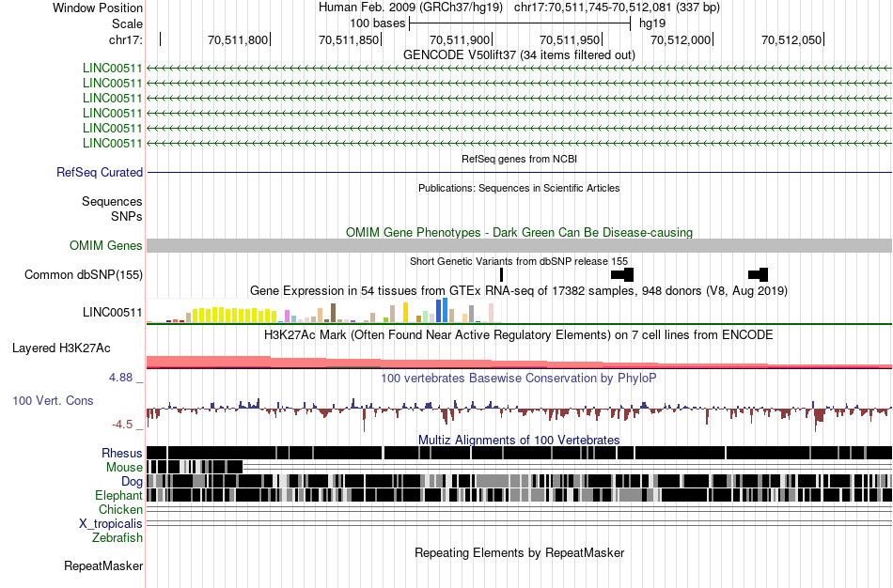893x588 pixels.
Task: Open Short Genetic Variants from dbSNP release 155 title
Action: 519,261
